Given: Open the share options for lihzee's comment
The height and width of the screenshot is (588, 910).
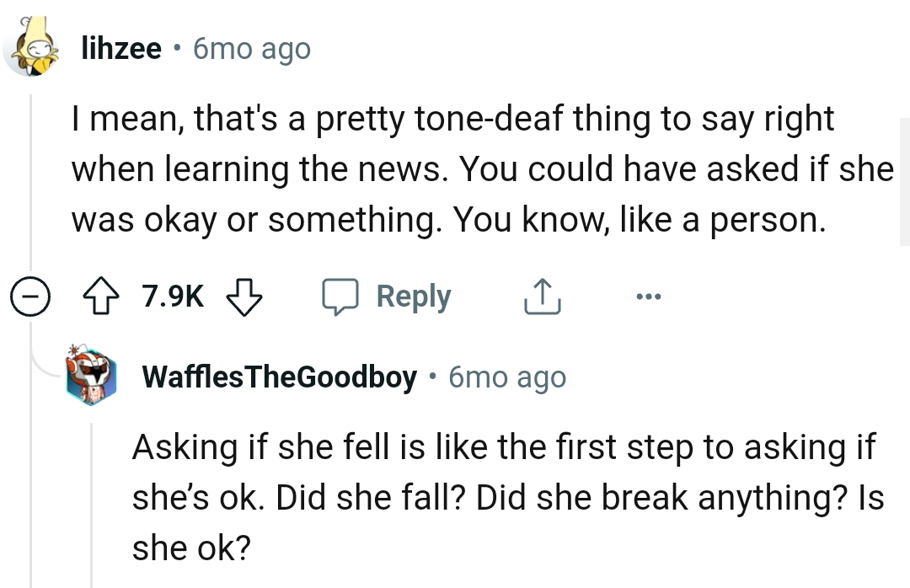Looking at the screenshot, I should [543, 297].
